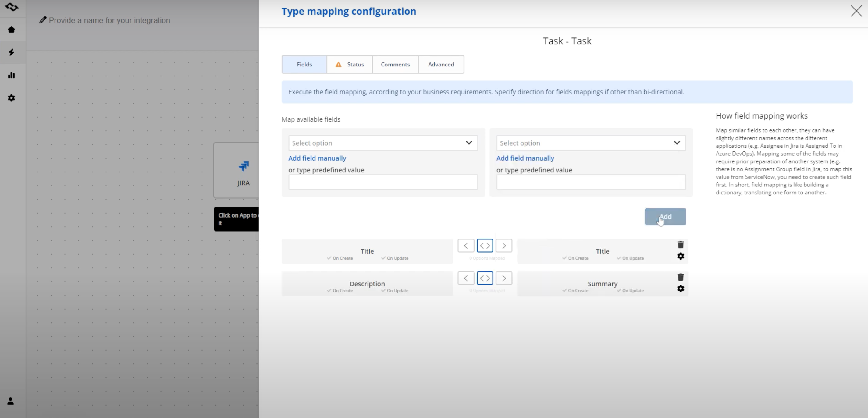Open the left Select option dropdown
The height and width of the screenshot is (418, 868).
[x=383, y=143]
